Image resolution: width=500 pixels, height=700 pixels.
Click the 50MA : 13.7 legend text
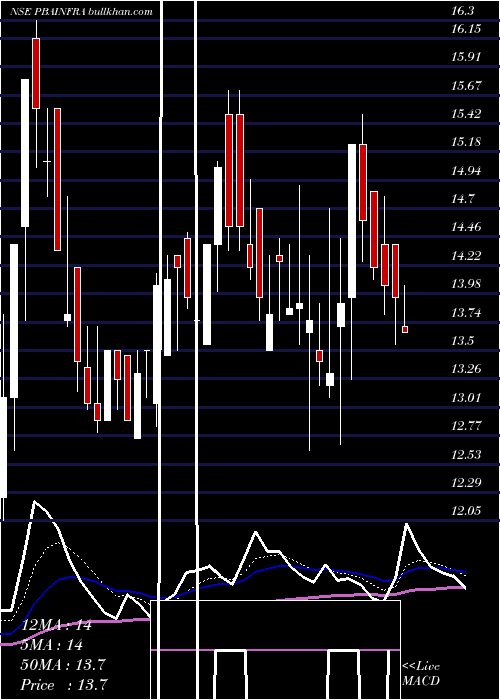tap(63, 665)
